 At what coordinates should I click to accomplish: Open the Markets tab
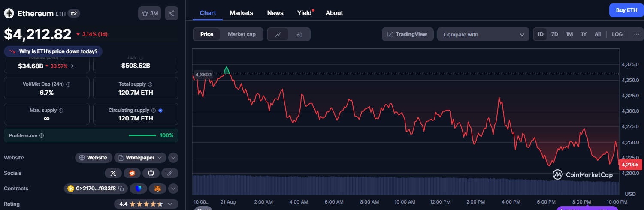(242, 13)
